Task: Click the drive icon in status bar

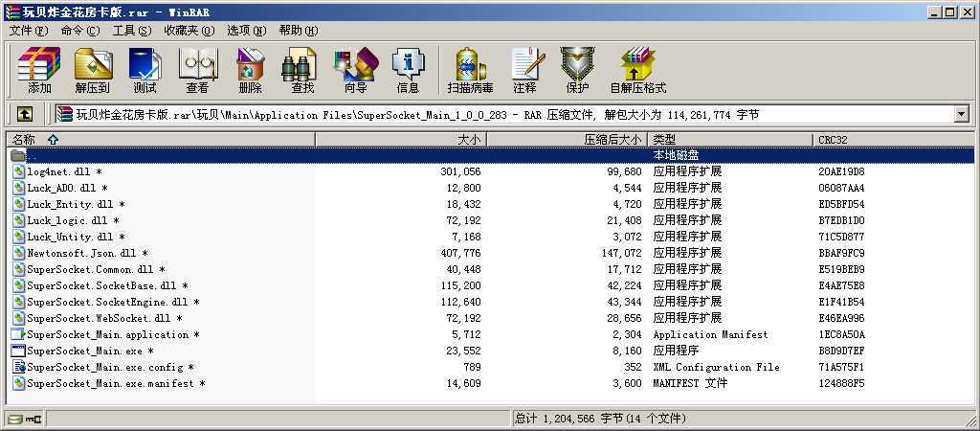Action: pos(14,419)
